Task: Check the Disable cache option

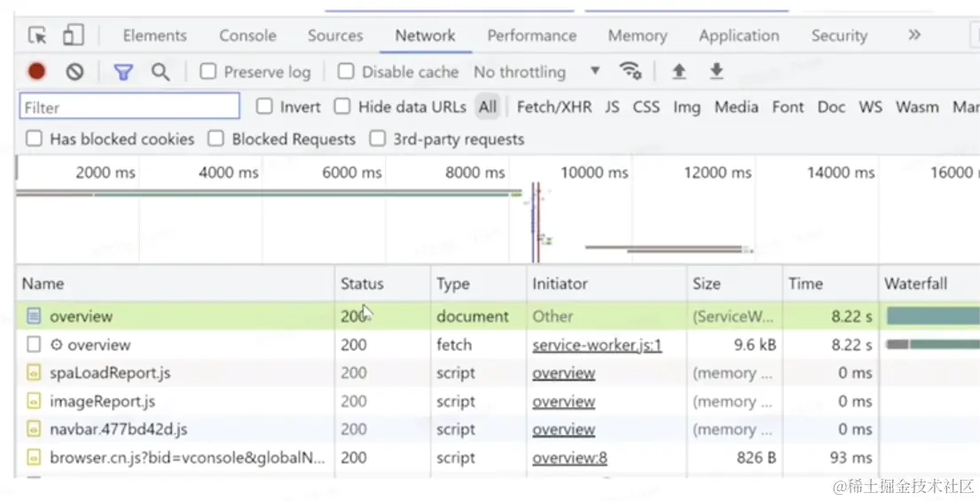Action: [x=347, y=72]
